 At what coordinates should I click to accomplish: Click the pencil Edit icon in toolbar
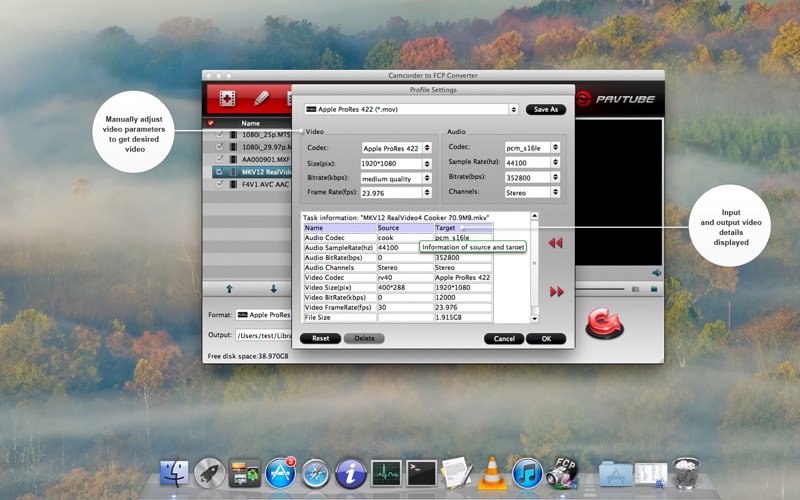tap(261, 98)
